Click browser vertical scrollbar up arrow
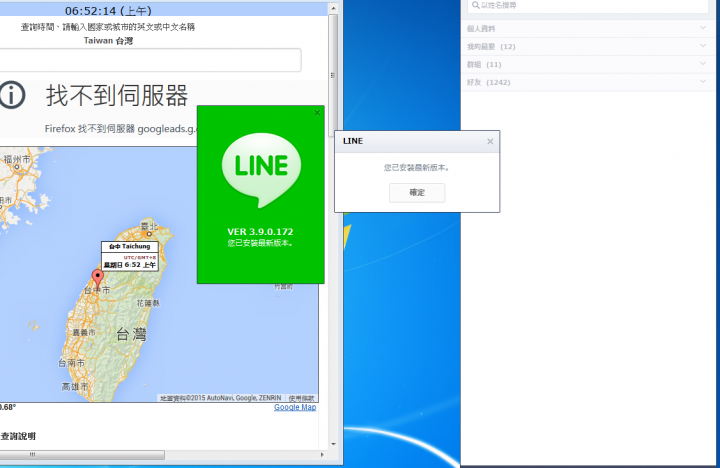720x468 pixels. pos(333,8)
